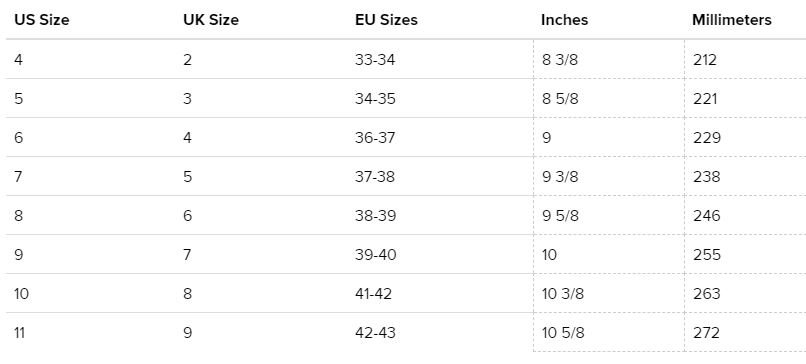This screenshot has width=806, height=364.
Task: Click EU size 36-37 cell
Action: (375, 138)
